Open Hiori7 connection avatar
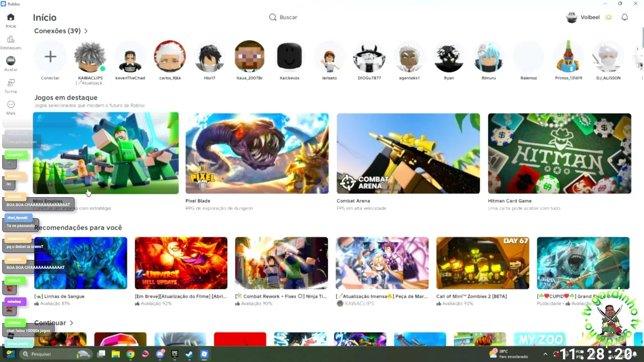644x362 pixels. pos(210,56)
